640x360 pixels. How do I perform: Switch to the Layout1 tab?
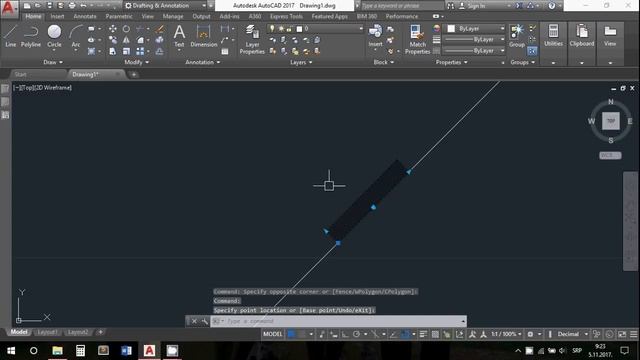(47, 332)
